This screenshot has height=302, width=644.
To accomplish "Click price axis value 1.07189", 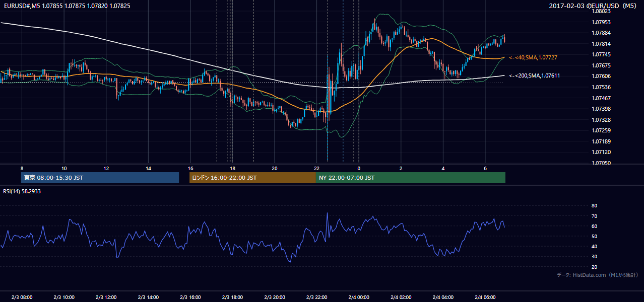I will (x=602, y=141).
